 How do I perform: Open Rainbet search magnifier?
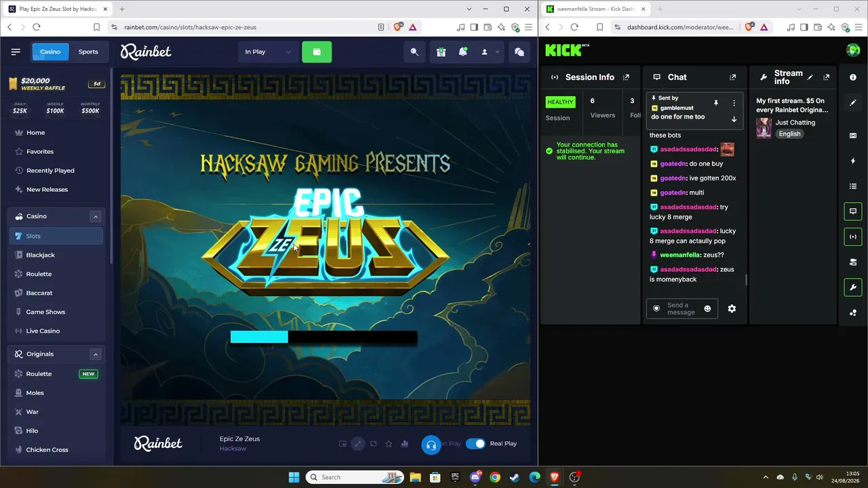414,52
